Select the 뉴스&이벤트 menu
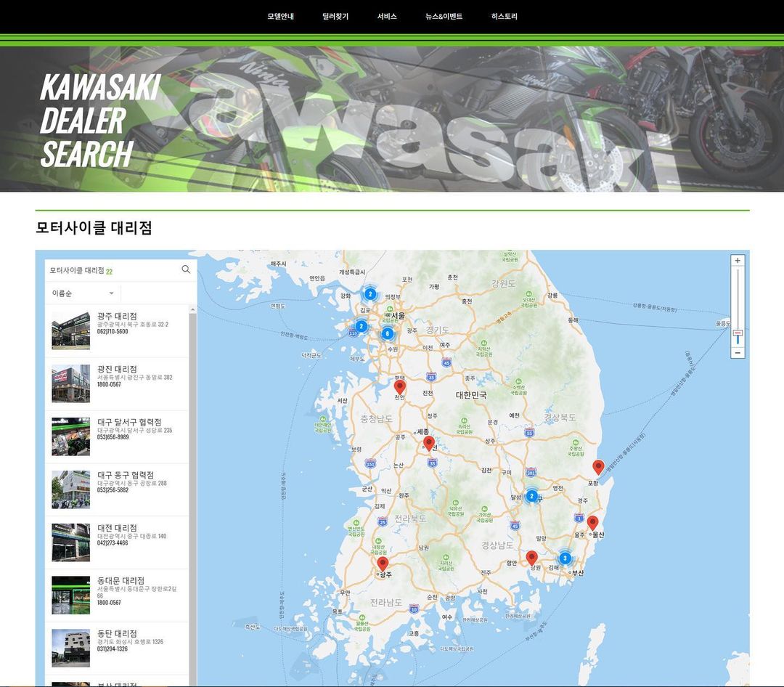This screenshot has height=687, width=784. 444,17
